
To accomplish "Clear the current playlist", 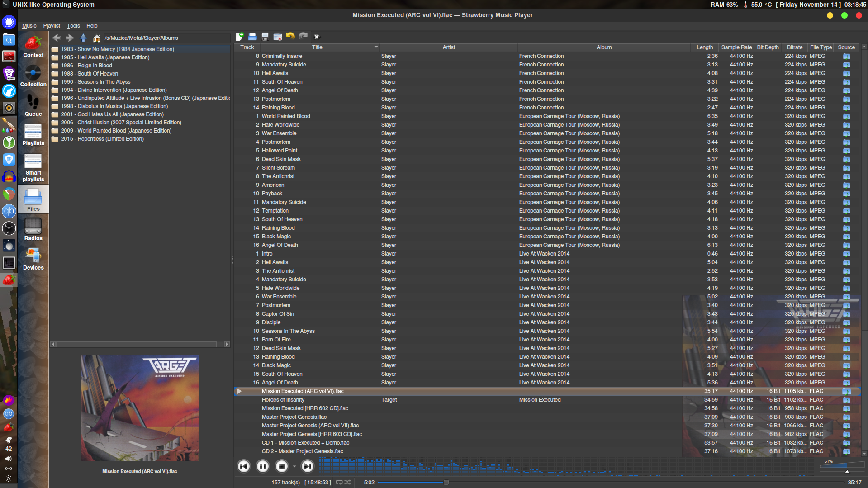I will tap(278, 37).
